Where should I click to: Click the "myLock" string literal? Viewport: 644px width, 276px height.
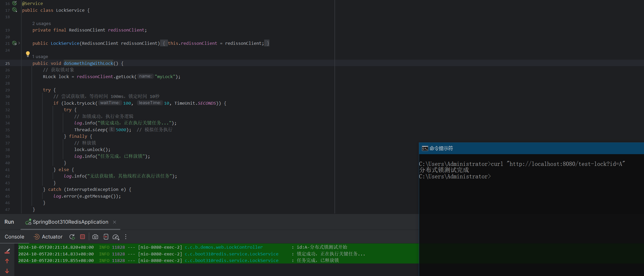[165, 77]
